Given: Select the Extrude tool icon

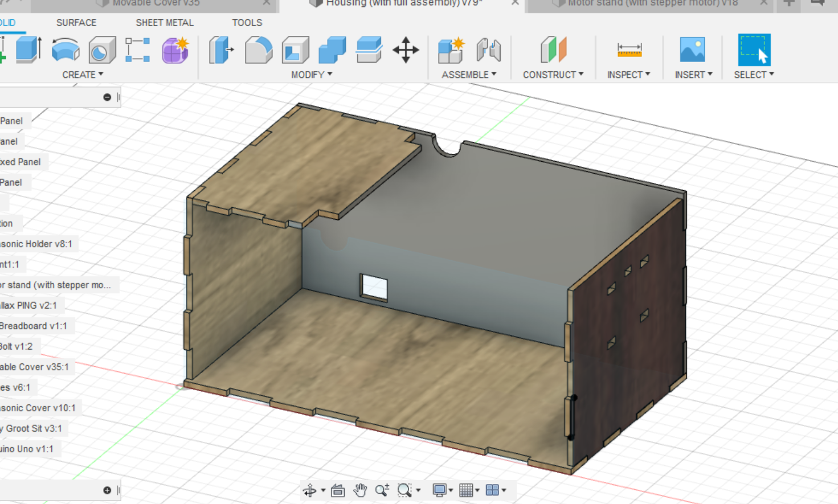Looking at the screenshot, I should pyautogui.click(x=28, y=50).
